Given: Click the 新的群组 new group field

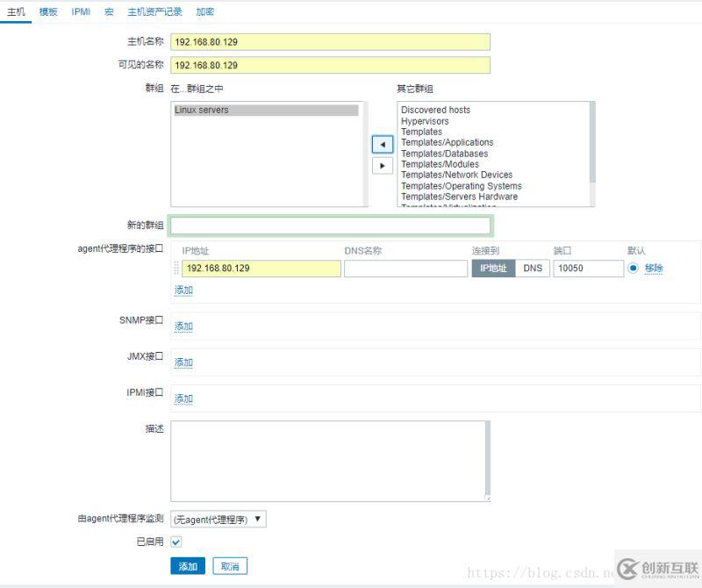Looking at the screenshot, I should point(331,226).
